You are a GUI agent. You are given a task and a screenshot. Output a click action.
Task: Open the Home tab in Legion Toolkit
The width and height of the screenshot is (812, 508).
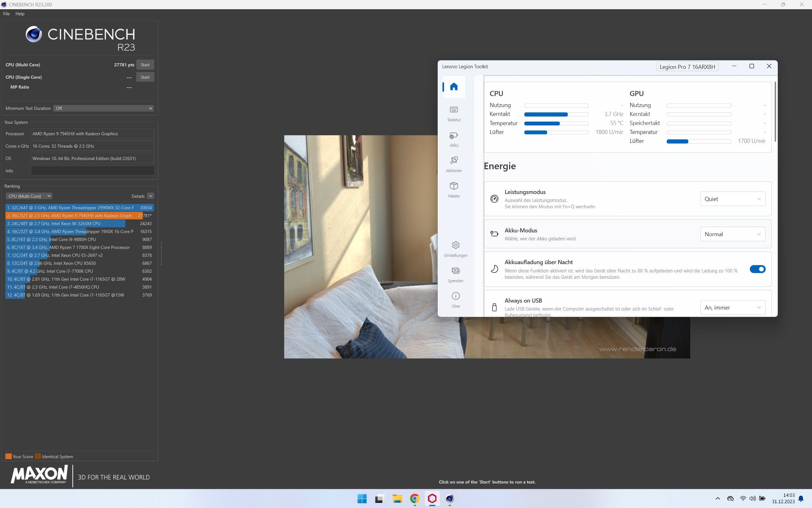click(454, 87)
